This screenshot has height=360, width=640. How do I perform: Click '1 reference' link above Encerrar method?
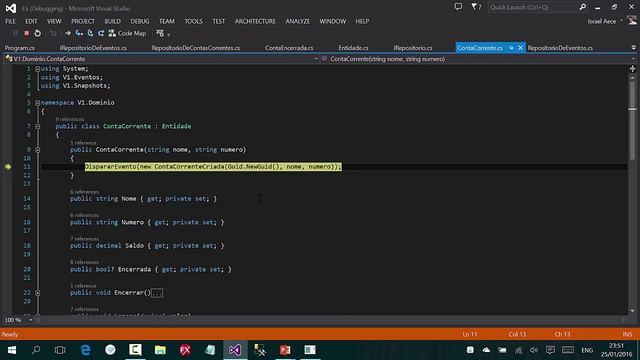point(83,286)
